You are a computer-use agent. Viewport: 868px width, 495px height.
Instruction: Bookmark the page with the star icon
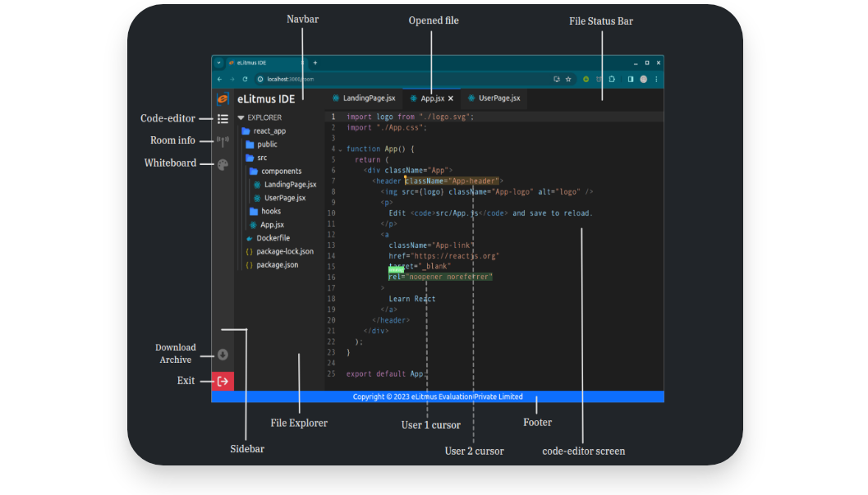(x=568, y=80)
